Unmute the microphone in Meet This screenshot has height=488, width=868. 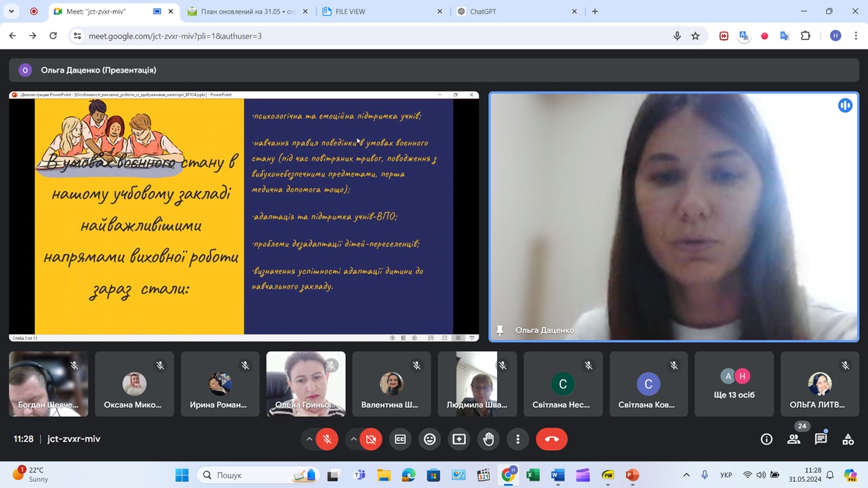[x=327, y=439]
